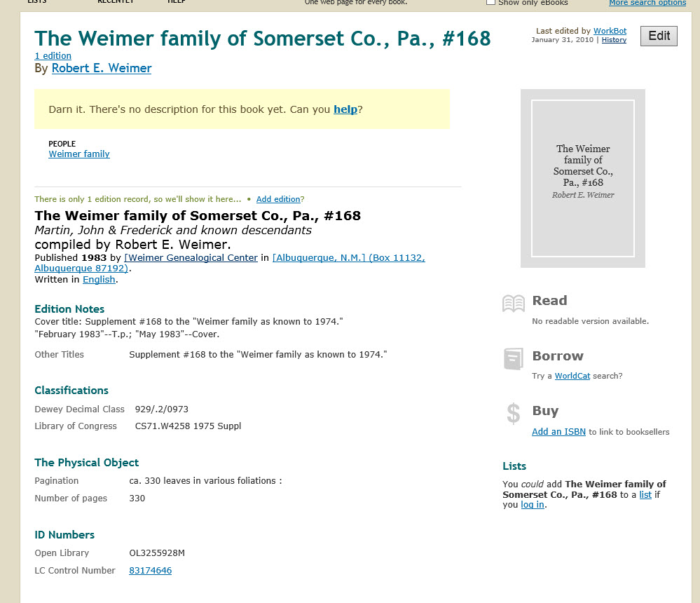Click the help link in the description banner
The height and width of the screenshot is (603, 700).
pyautogui.click(x=345, y=109)
